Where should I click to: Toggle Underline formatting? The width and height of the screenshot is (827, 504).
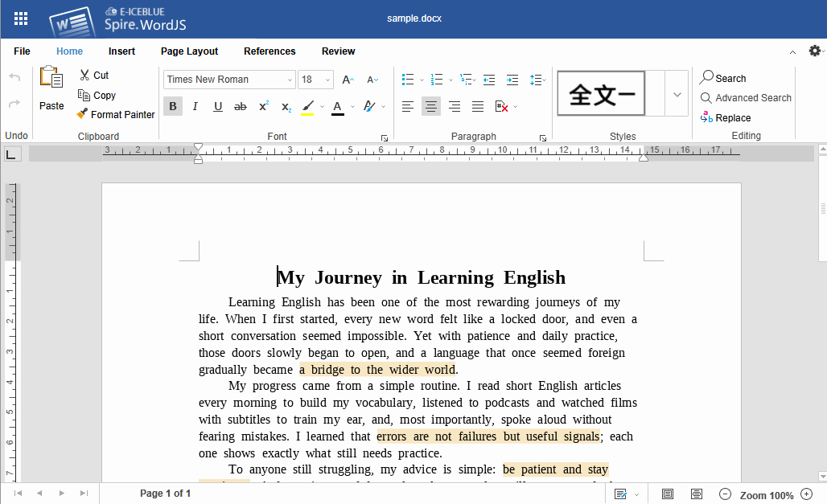point(218,106)
